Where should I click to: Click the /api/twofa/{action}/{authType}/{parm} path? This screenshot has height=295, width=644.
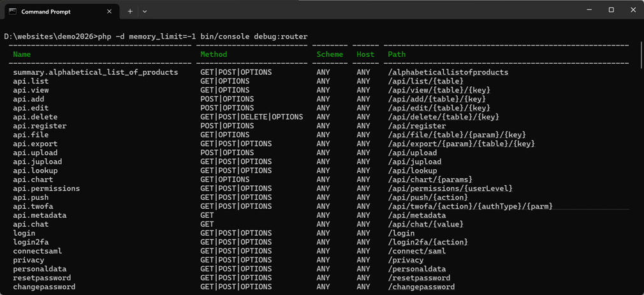click(x=471, y=206)
